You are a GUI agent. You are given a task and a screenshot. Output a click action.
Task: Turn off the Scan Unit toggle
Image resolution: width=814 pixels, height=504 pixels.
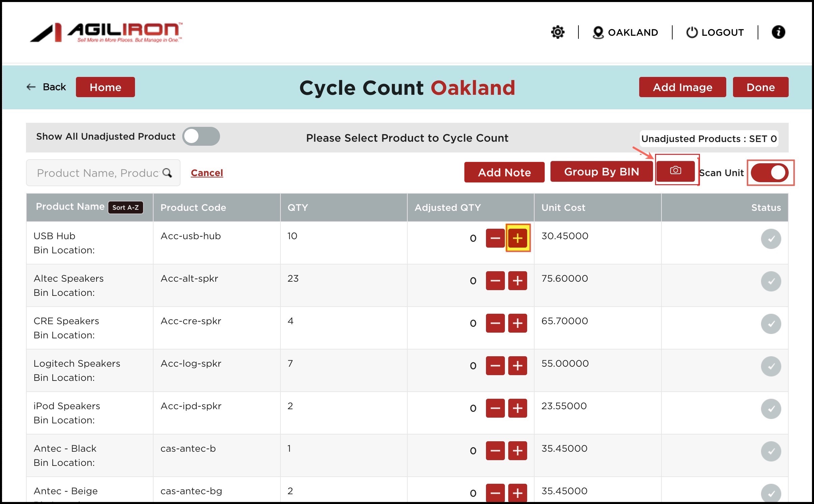tap(770, 173)
